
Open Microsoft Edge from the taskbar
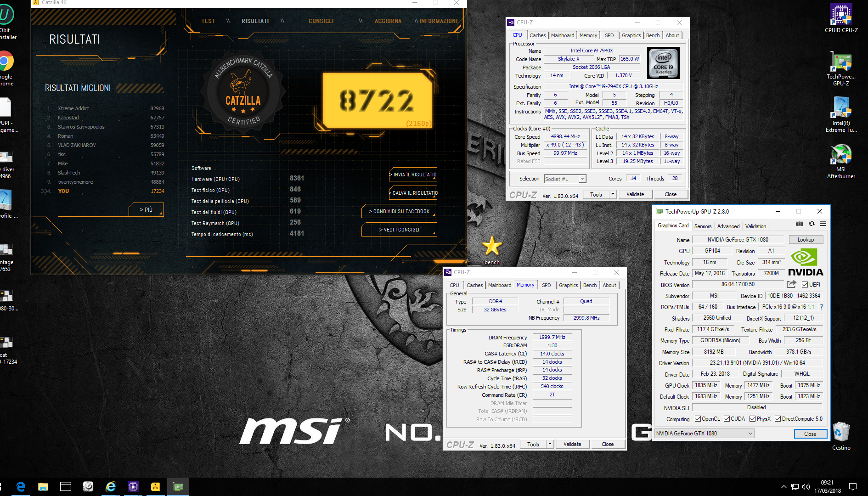point(21,486)
